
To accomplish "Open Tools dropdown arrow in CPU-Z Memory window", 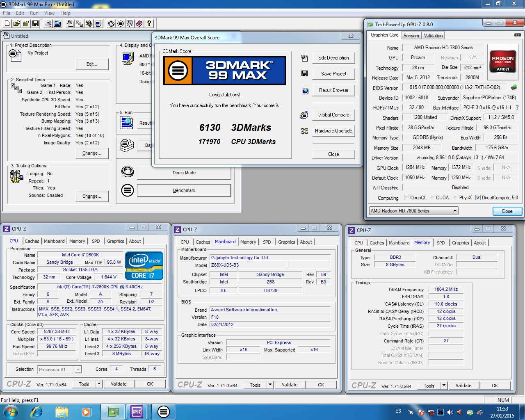I will (444, 386).
